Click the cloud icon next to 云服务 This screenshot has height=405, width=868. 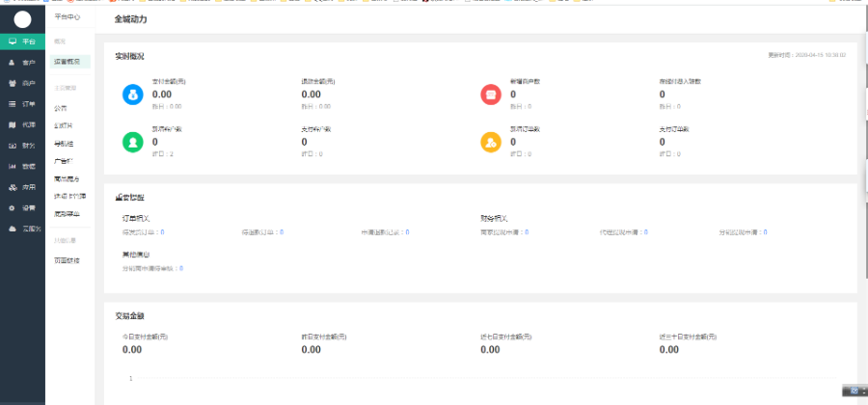[x=12, y=229]
